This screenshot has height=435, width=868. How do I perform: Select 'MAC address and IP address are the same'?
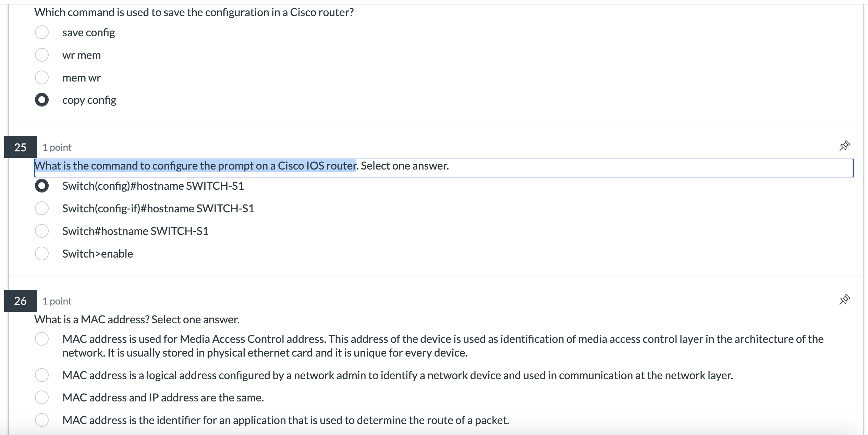coord(41,397)
